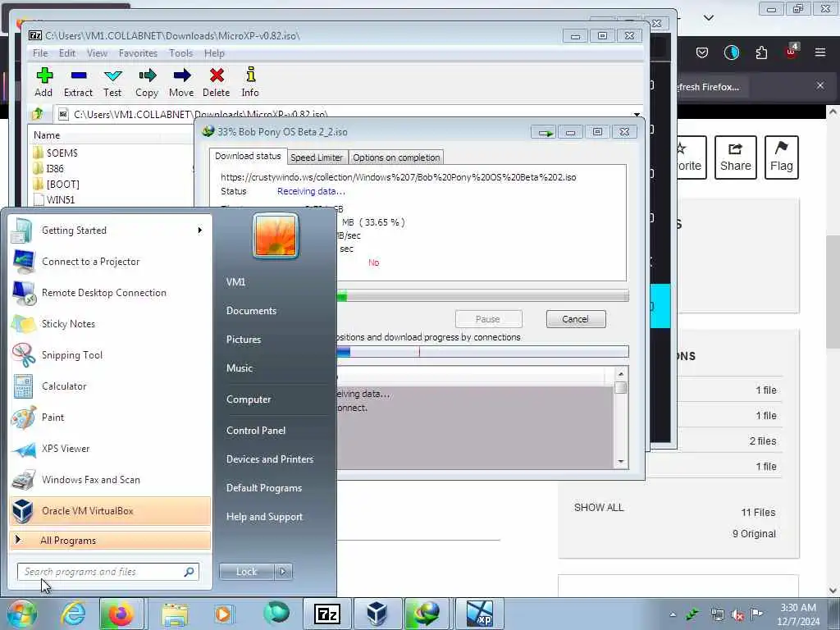The height and width of the screenshot is (630, 840).
Task: Click the Lock button
Action: (x=247, y=572)
